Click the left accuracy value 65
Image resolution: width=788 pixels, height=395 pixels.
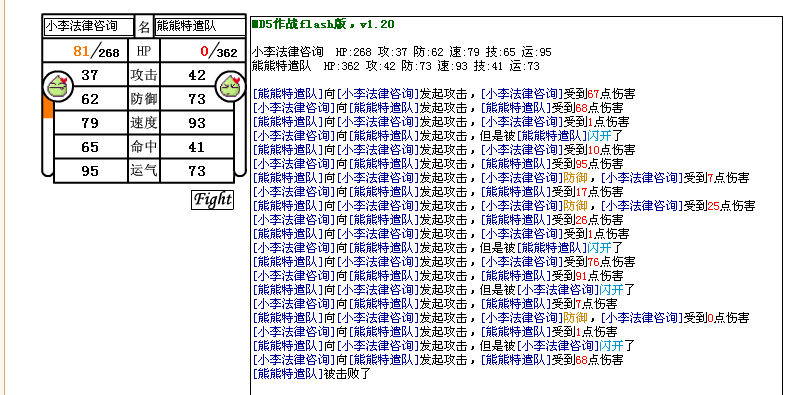(90, 147)
